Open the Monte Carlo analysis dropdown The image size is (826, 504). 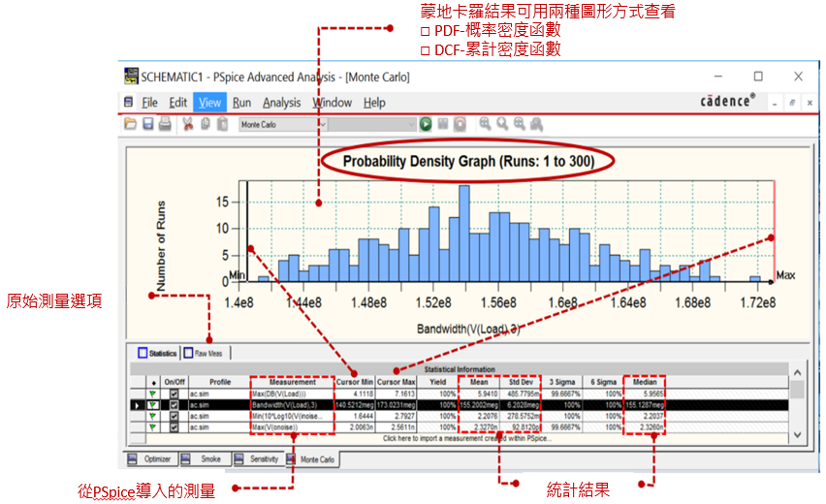point(323,124)
